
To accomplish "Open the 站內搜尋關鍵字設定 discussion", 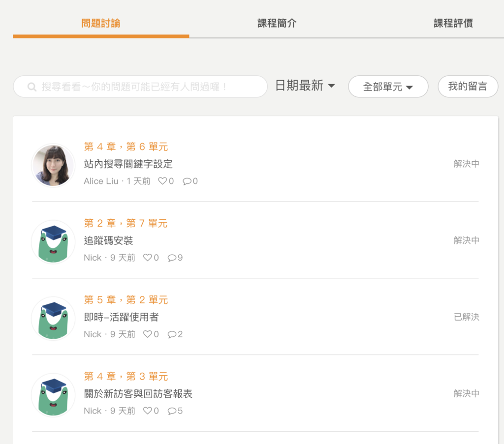I will tap(128, 164).
